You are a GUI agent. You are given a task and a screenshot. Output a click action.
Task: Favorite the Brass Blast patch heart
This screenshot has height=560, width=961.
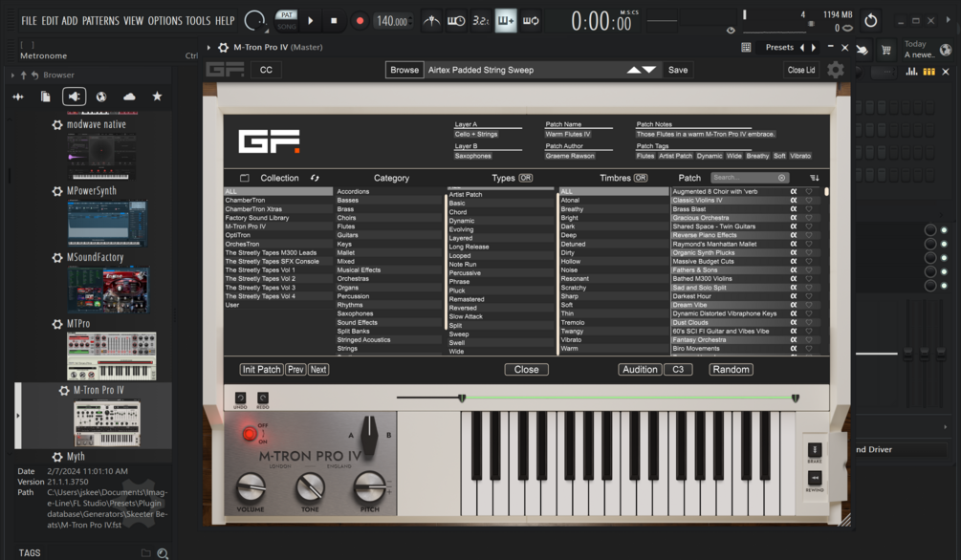click(809, 209)
